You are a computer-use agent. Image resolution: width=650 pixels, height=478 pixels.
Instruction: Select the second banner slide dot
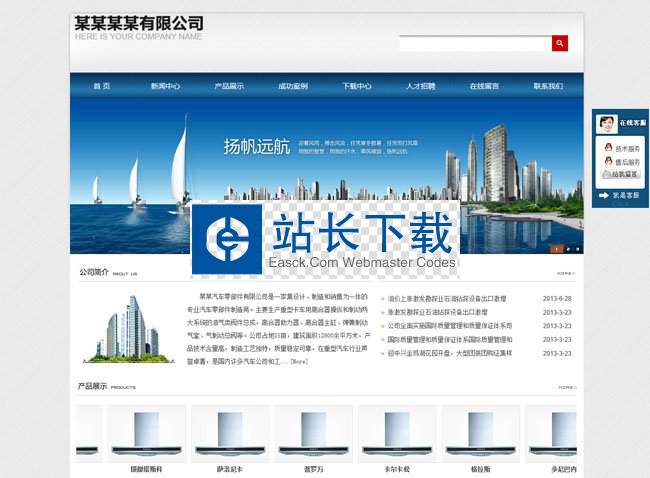[x=568, y=249]
